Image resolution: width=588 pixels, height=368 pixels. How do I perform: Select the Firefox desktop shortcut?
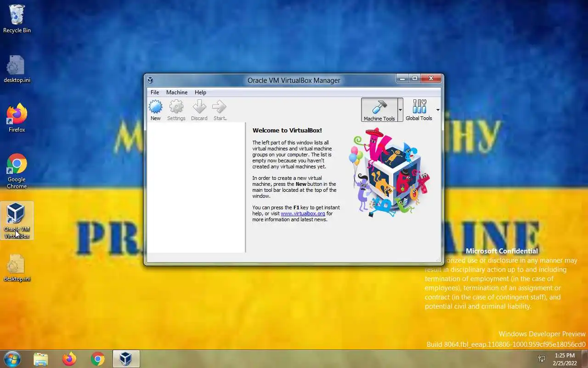point(17,118)
